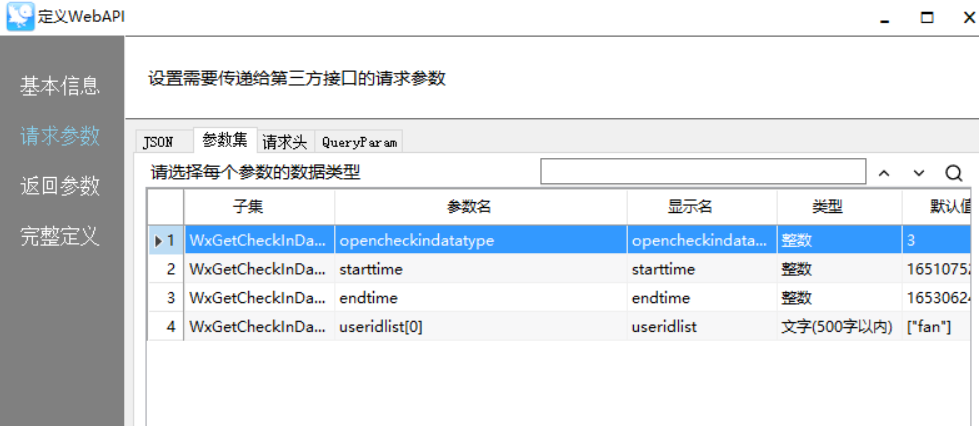Open type cell 文字(500字以内) for useridlist row
Image resolution: width=979 pixels, height=426 pixels.
click(838, 326)
